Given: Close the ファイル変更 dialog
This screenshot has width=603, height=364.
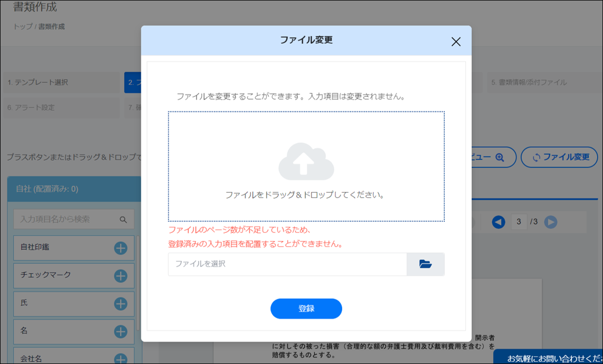Looking at the screenshot, I should 456,42.
